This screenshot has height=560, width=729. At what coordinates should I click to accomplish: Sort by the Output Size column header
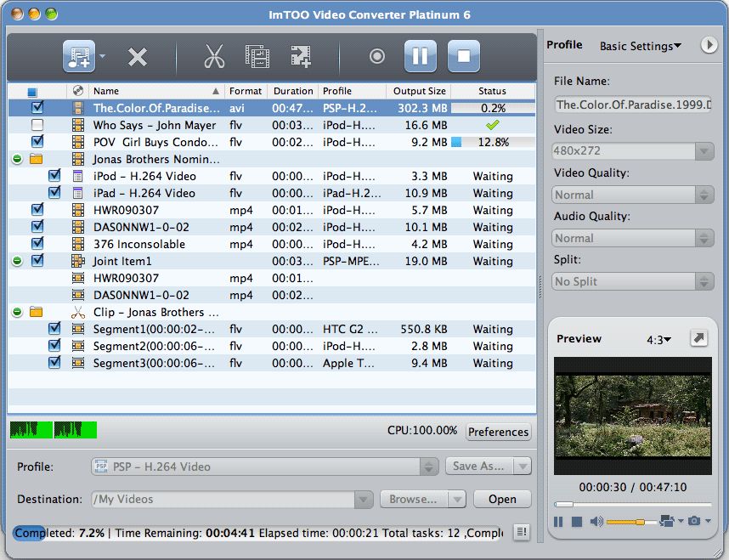(x=419, y=91)
